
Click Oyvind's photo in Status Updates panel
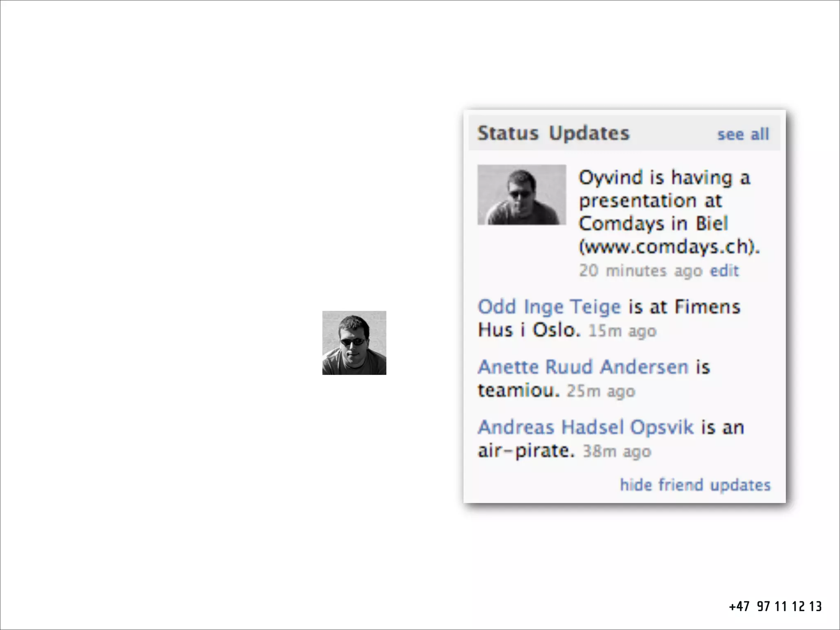click(x=521, y=195)
